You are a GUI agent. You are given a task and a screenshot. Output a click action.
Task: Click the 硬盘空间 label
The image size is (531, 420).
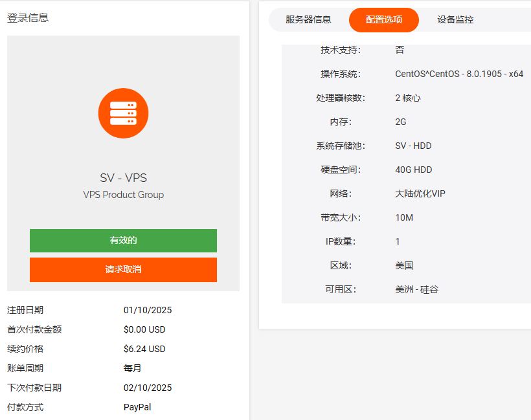341,170
